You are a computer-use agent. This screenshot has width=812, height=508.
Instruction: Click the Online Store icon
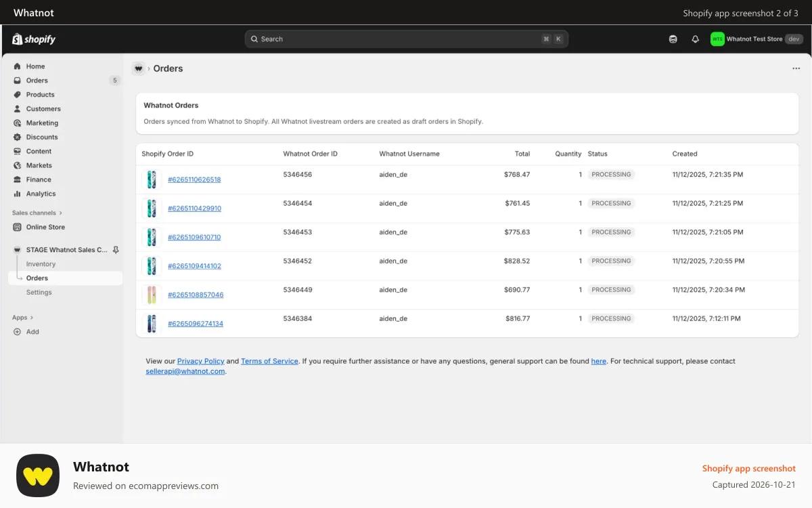pyautogui.click(x=18, y=228)
